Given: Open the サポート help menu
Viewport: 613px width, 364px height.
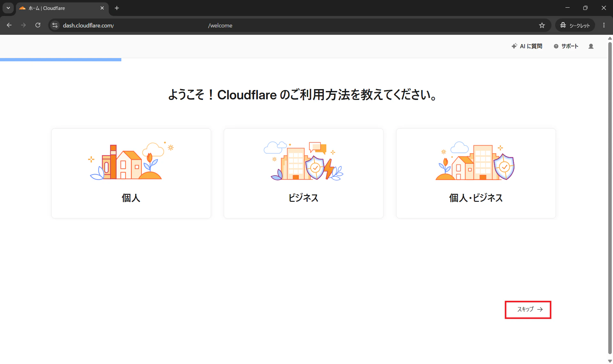Looking at the screenshot, I should [x=566, y=46].
